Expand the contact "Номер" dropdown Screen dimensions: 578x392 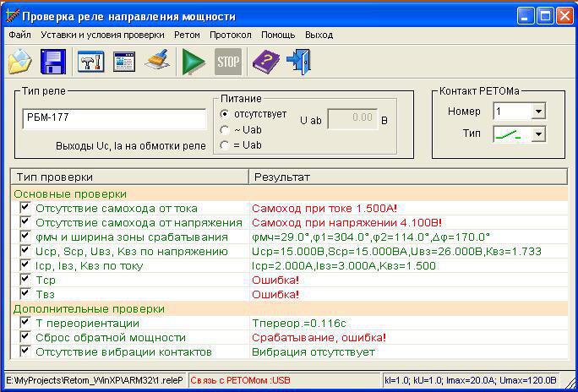click(538, 112)
